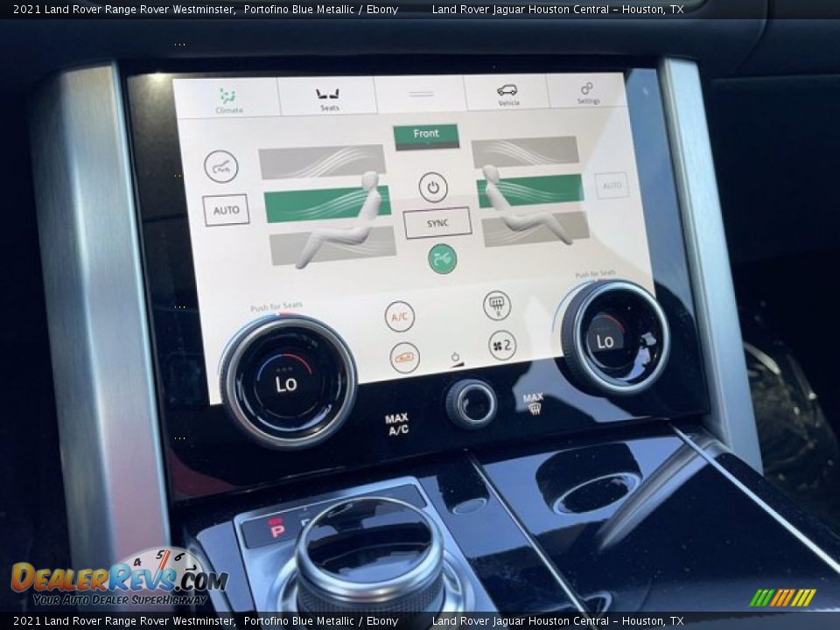Tap the fan speed 2 icon

[x=502, y=346]
